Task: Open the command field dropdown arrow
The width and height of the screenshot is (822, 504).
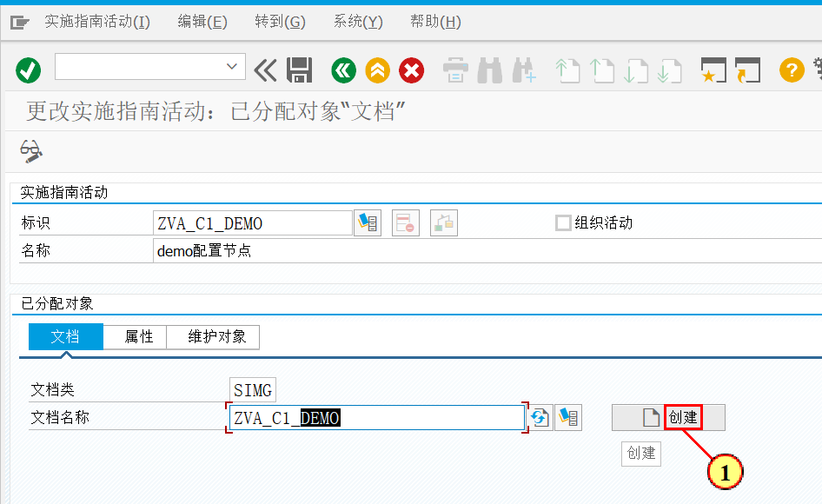Action: pos(232,67)
